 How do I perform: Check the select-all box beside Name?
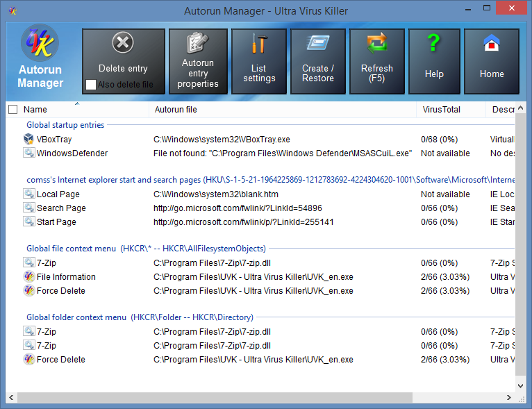[x=13, y=110]
